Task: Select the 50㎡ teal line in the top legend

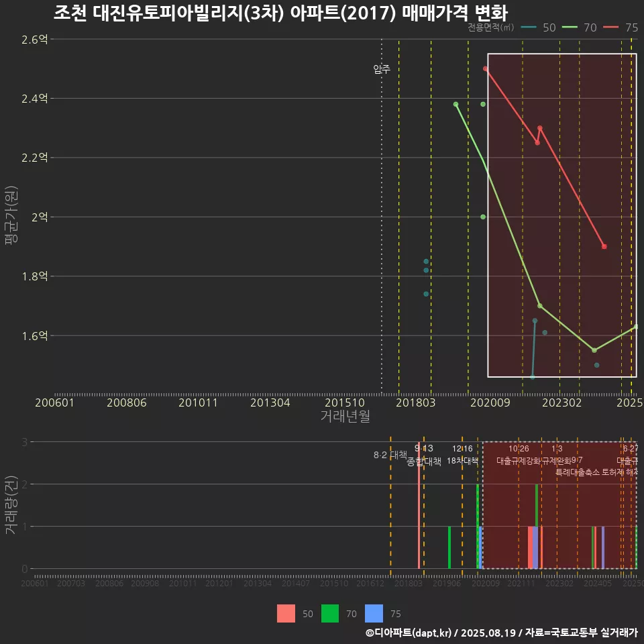Action: 529,28
